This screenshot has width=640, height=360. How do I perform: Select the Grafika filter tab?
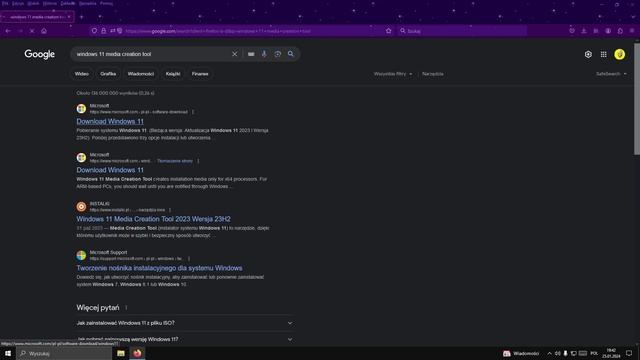click(108, 74)
